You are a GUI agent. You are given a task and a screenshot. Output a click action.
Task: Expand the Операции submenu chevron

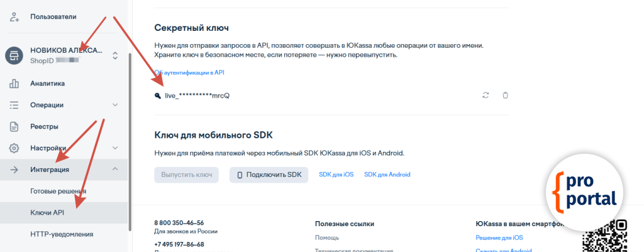(x=115, y=105)
